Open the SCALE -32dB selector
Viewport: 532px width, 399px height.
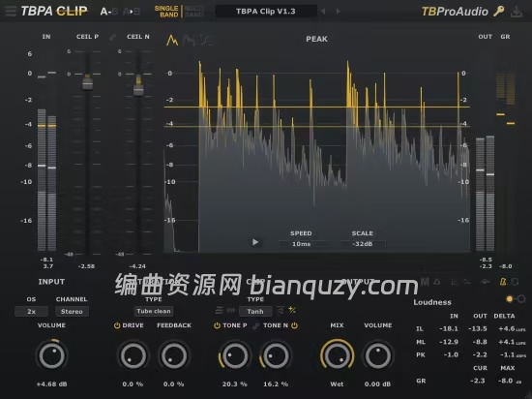[x=363, y=244]
